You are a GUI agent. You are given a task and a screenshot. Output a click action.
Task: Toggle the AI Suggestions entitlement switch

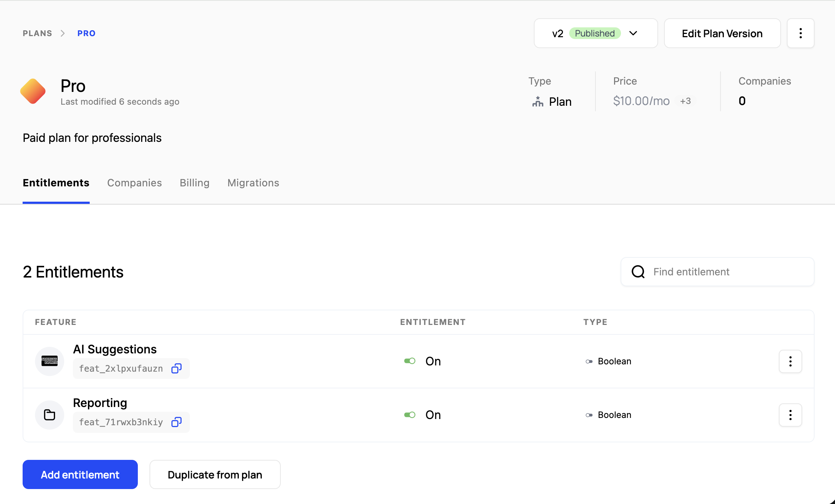tap(410, 361)
